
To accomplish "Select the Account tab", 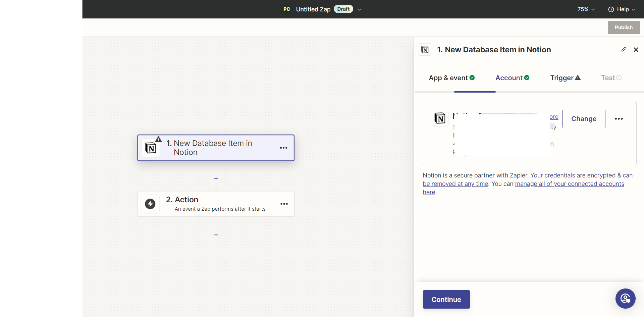I will [x=513, y=78].
